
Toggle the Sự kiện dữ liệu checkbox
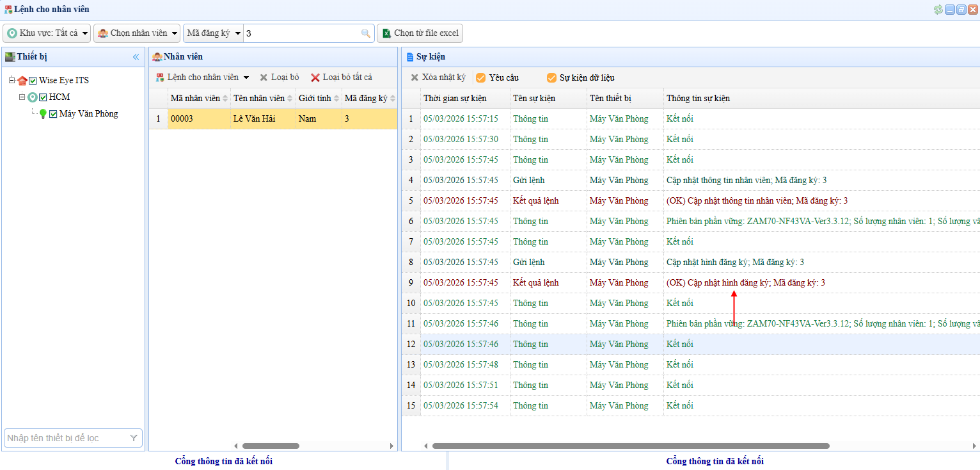pos(551,77)
